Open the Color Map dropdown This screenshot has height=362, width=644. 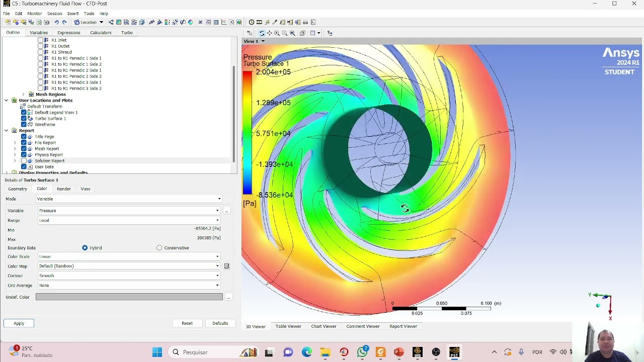point(129,266)
